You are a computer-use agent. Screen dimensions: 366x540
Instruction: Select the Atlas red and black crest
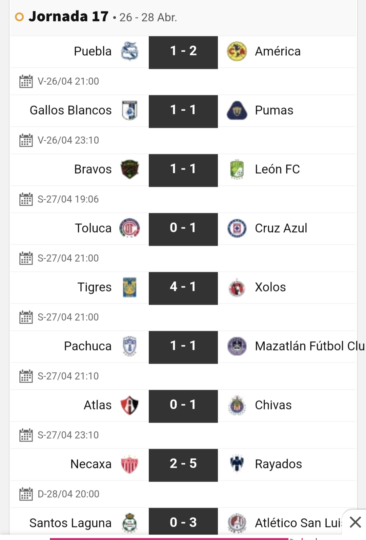[129, 405]
